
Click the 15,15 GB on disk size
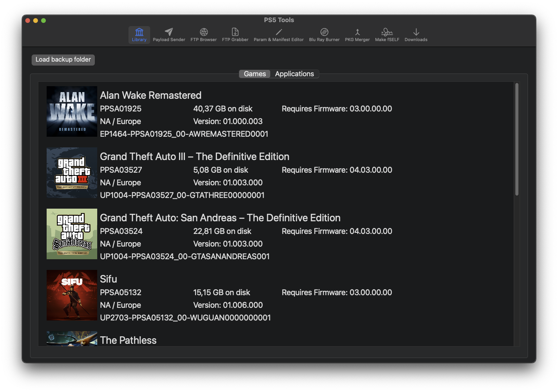222,292
